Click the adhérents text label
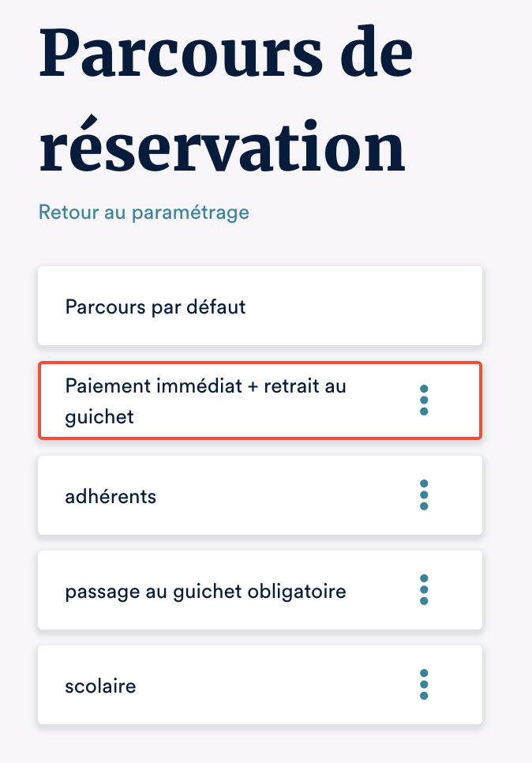 click(x=111, y=496)
